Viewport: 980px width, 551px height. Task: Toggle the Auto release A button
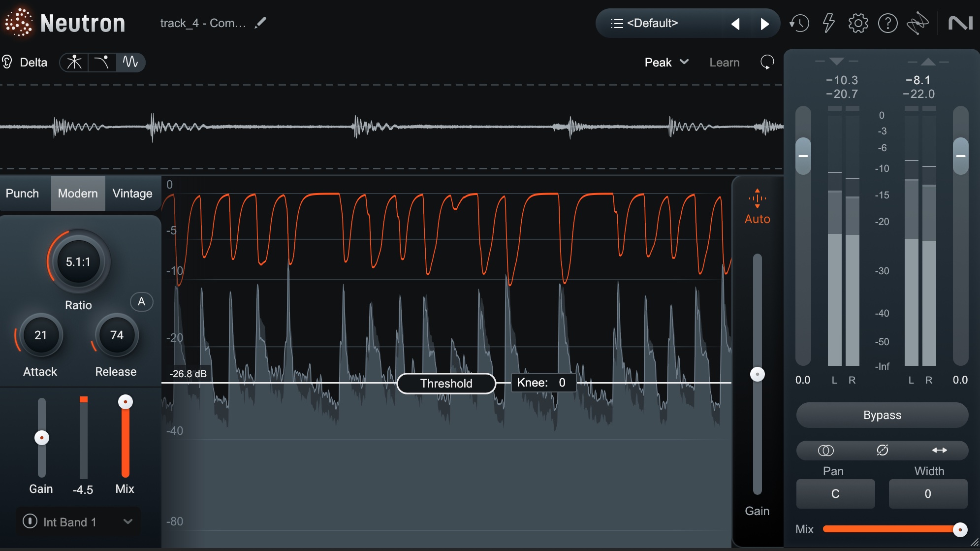142,301
